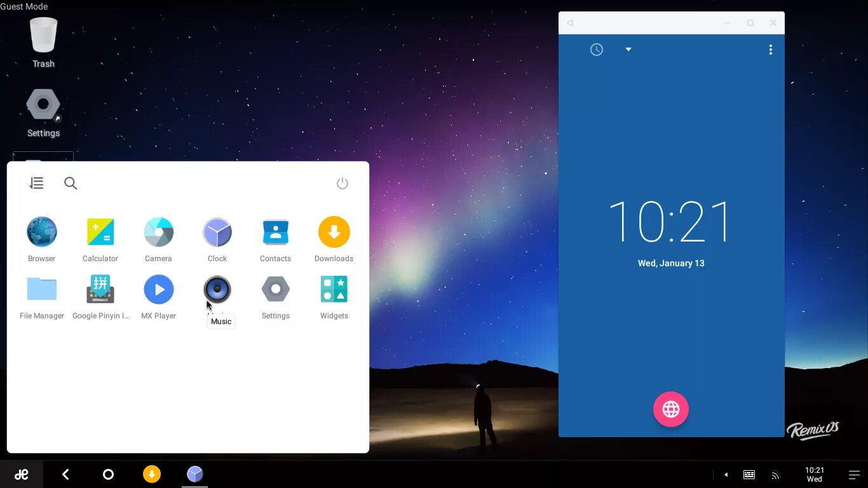Screen dimensions: 868x488
Task: Open Settings from the app launcher
Action: (x=276, y=290)
